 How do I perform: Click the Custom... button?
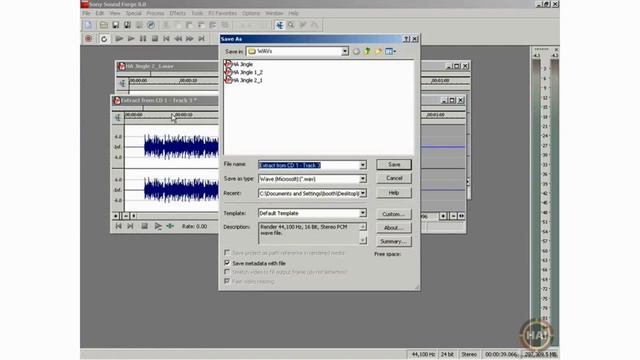click(x=394, y=214)
